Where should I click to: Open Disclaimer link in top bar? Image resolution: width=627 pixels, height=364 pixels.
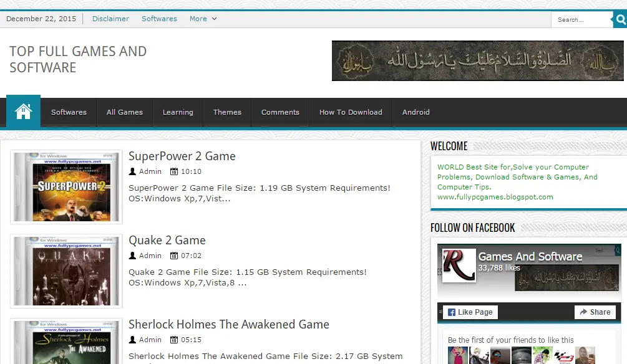[111, 19]
